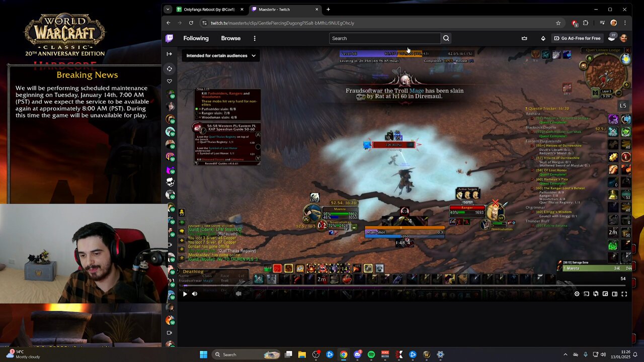Switch to the OnlyFangs Reboot tab
This screenshot has height=362, width=644.
(210, 10)
